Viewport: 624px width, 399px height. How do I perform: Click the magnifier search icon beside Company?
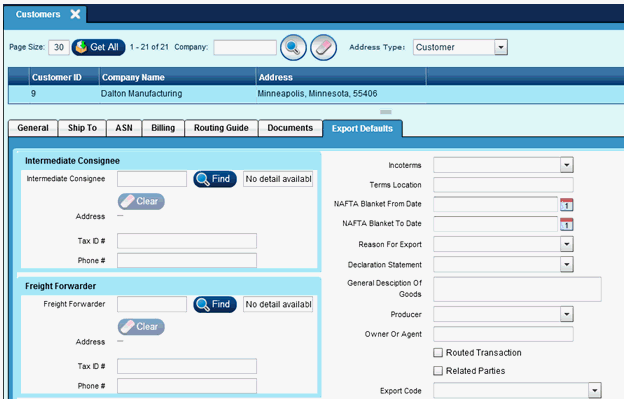point(293,47)
